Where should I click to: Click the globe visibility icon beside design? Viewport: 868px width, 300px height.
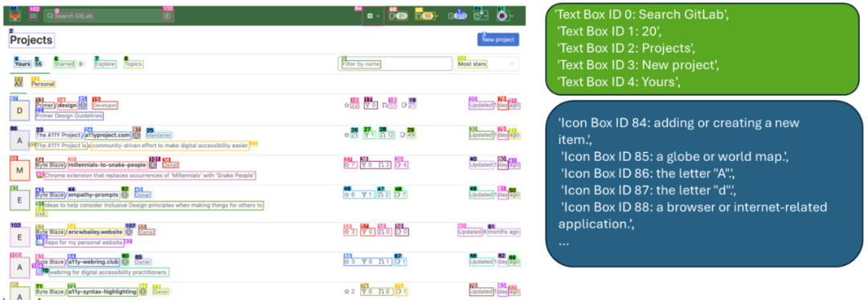(x=83, y=105)
